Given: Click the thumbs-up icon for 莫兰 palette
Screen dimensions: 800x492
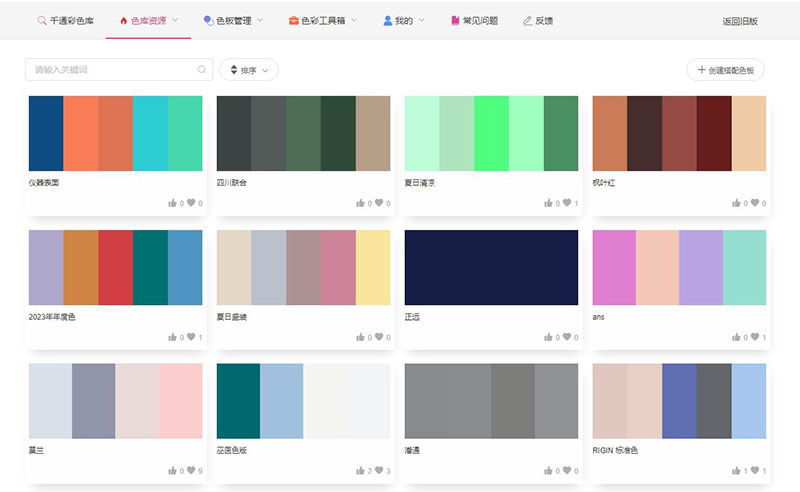Looking at the screenshot, I should coord(172,471).
